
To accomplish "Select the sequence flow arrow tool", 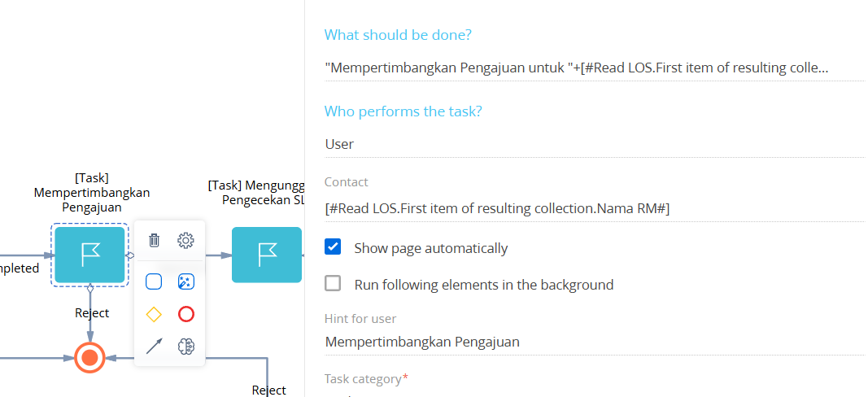I will [x=154, y=347].
